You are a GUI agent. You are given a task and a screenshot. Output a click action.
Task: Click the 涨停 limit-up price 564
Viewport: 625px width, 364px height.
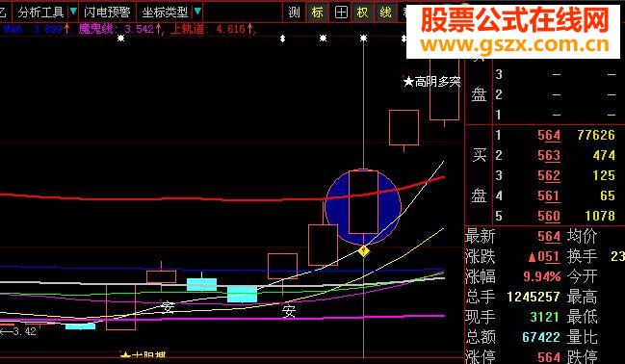click(x=549, y=357)
